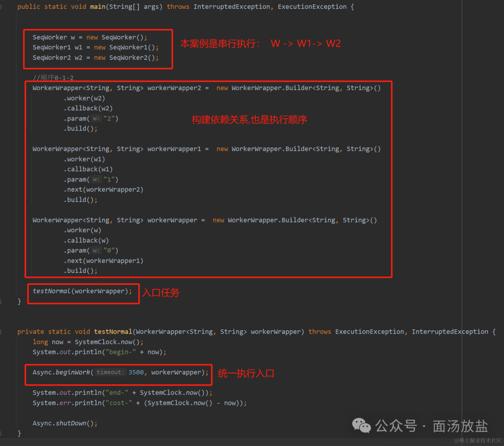This screenshot has width=504, height=446.
Task: Click the annotation "统一执行入口"
Action: click(x=246, y=373)
